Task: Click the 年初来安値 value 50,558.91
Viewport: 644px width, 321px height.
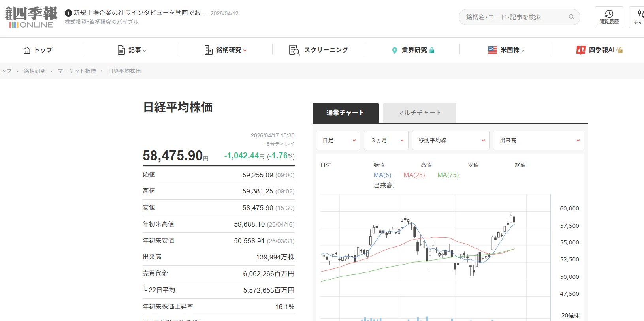Action: pos(249,241)
